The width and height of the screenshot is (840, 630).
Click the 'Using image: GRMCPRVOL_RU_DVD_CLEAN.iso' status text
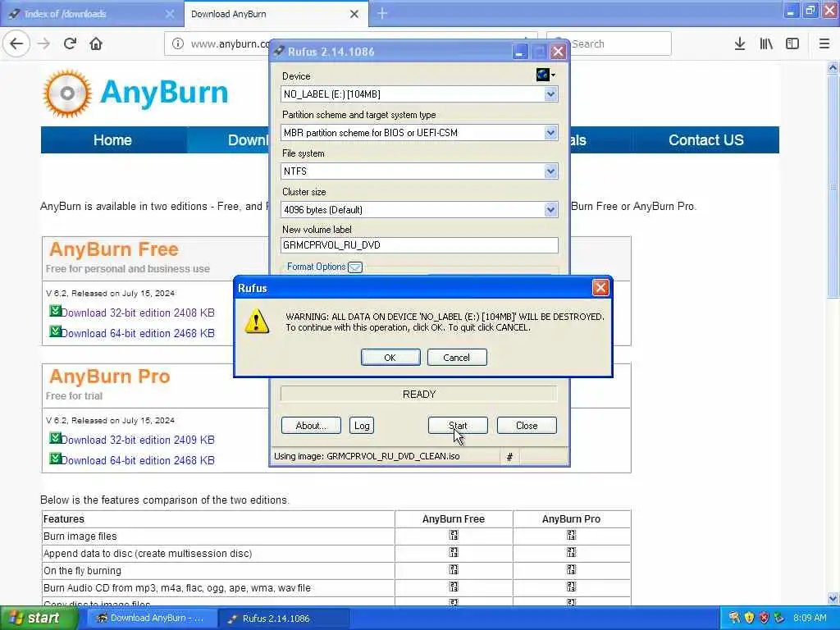tap(367, 456)
